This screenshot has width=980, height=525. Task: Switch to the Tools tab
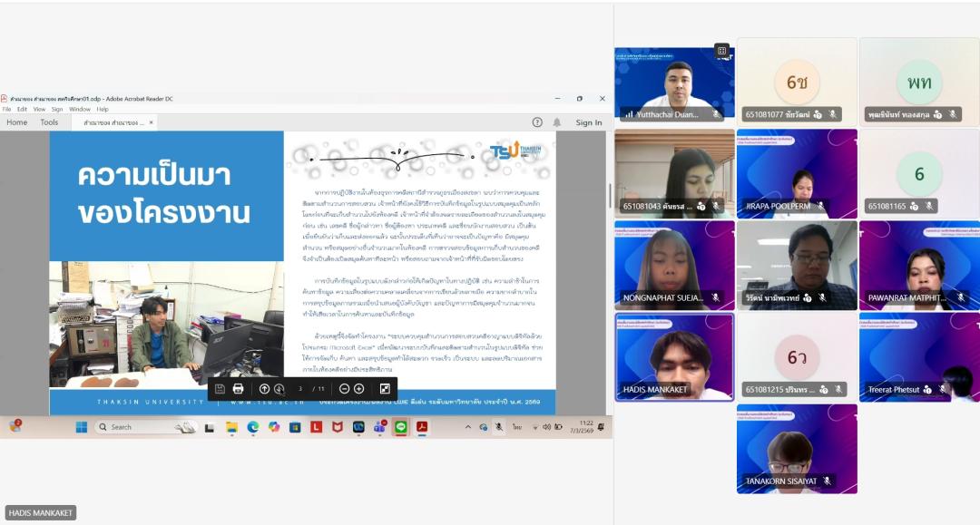click(x=49, y=122)
